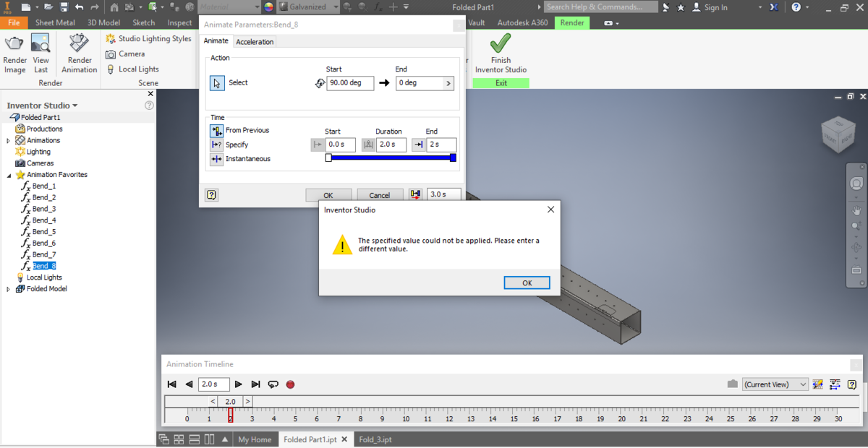Image resolution: width=868 pixels, height=448 pixels.
Task: Close the Inventor Studio warning dialog with X
Action: (550, 210)
